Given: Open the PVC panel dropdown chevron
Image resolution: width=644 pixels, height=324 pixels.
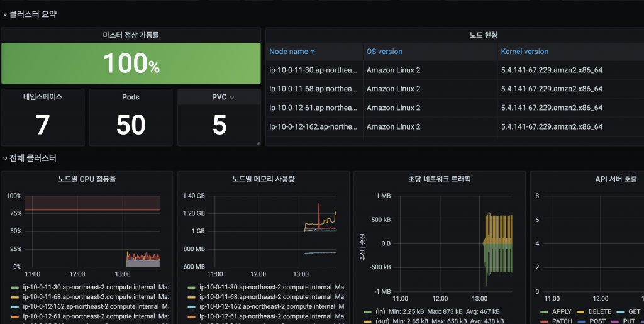Looking at the screenshot, I should click(x=233, y=98).
